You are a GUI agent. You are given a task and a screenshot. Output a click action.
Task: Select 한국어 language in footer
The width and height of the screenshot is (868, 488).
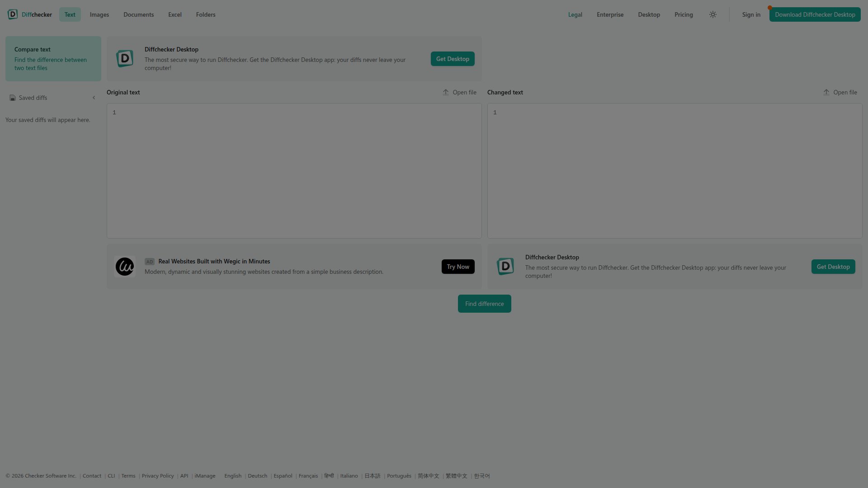tap(482, 476)
